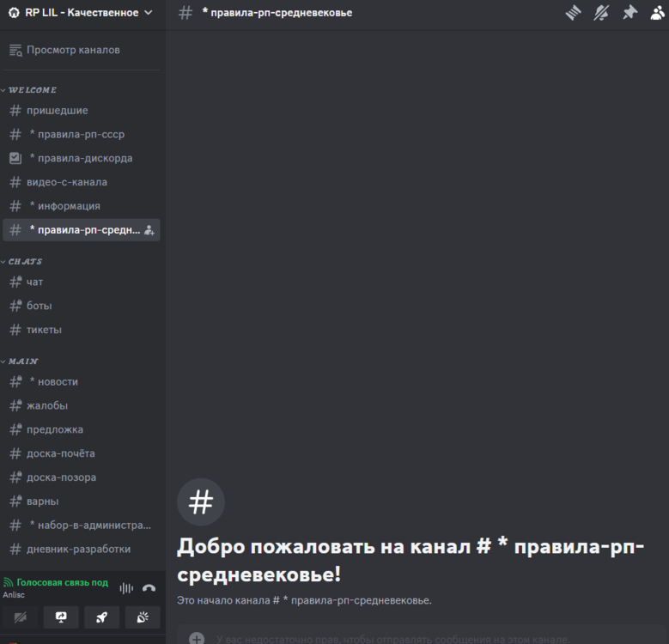Click the plus attachment button in message bar
Screen dimensions: 669x644
pos(197,639)
